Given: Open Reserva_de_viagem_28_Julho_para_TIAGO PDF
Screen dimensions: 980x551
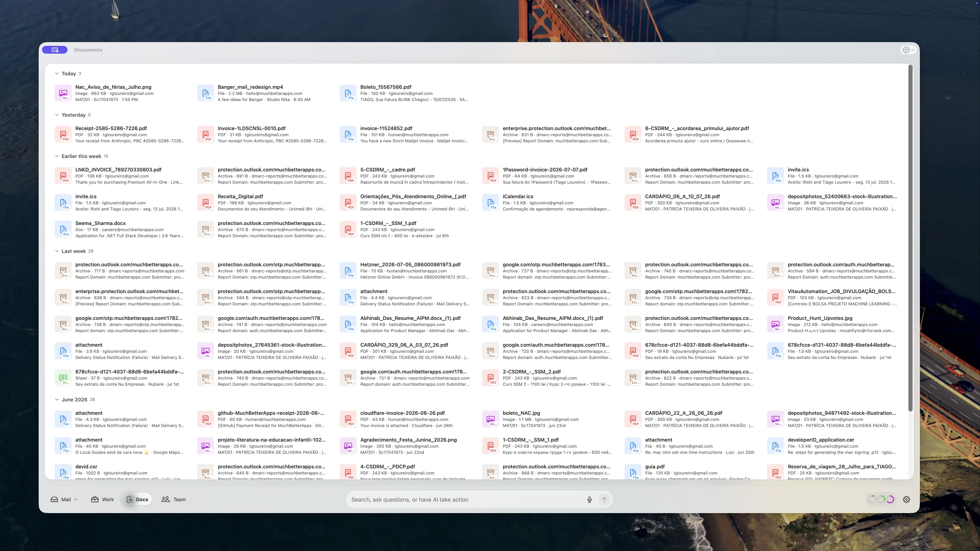Looking at the screenshot, I should pyautogui.click(x=832, y=472).
